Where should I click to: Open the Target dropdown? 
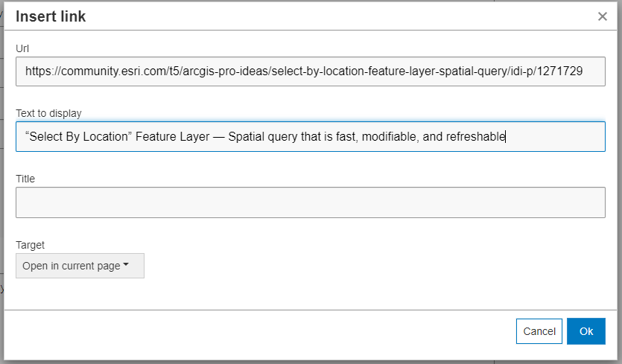coord(80,266)
